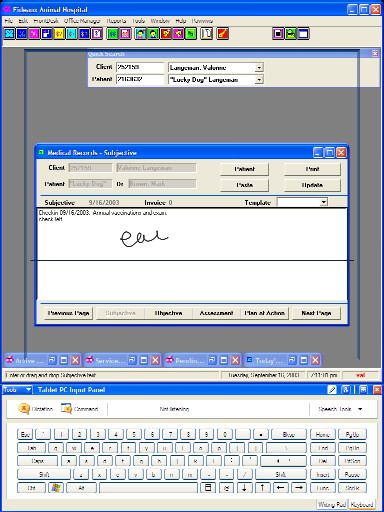Viewport: 384px width, 512px height.
Task: Click the Next Page button
Action: tap(316, 313)
